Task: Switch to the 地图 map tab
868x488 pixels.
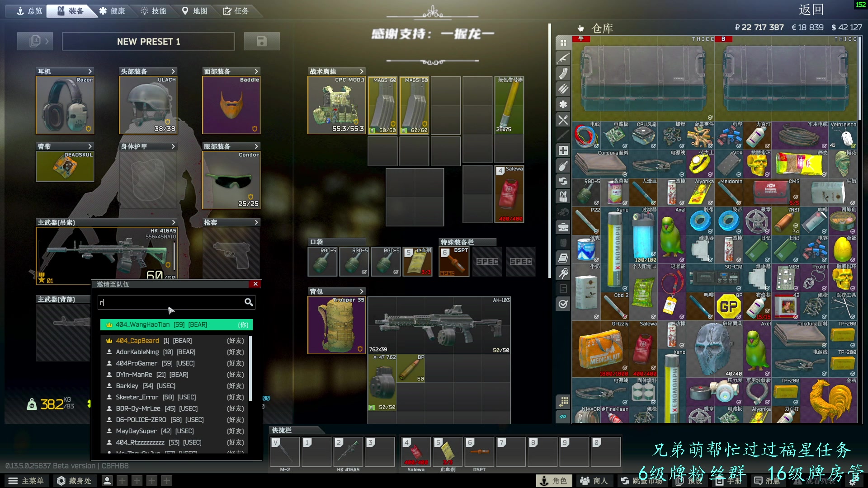Action: point(195,11)
